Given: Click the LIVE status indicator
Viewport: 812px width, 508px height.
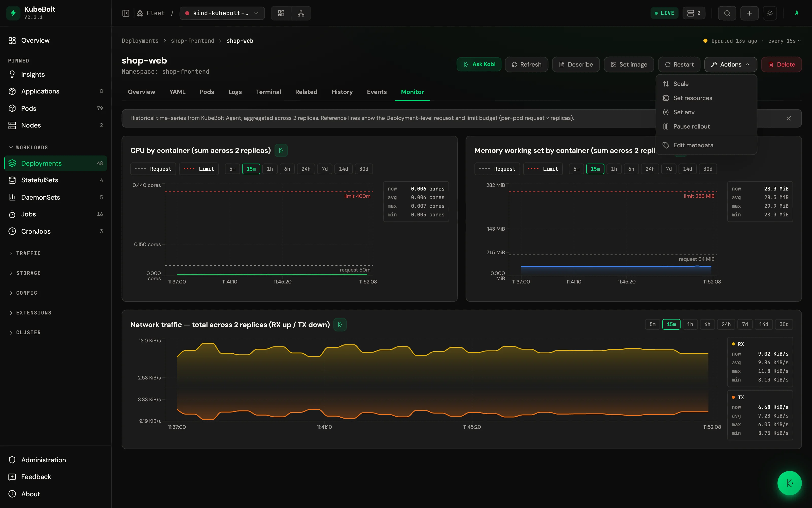Looking at the screenshot, I should (x=664, y=13).
